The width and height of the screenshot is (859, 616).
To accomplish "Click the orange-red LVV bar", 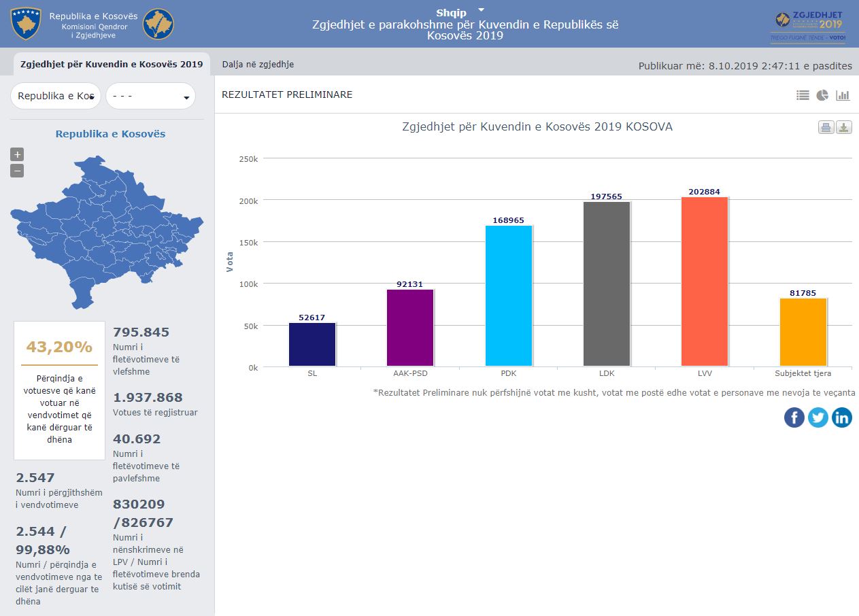I will pos(705,282).
